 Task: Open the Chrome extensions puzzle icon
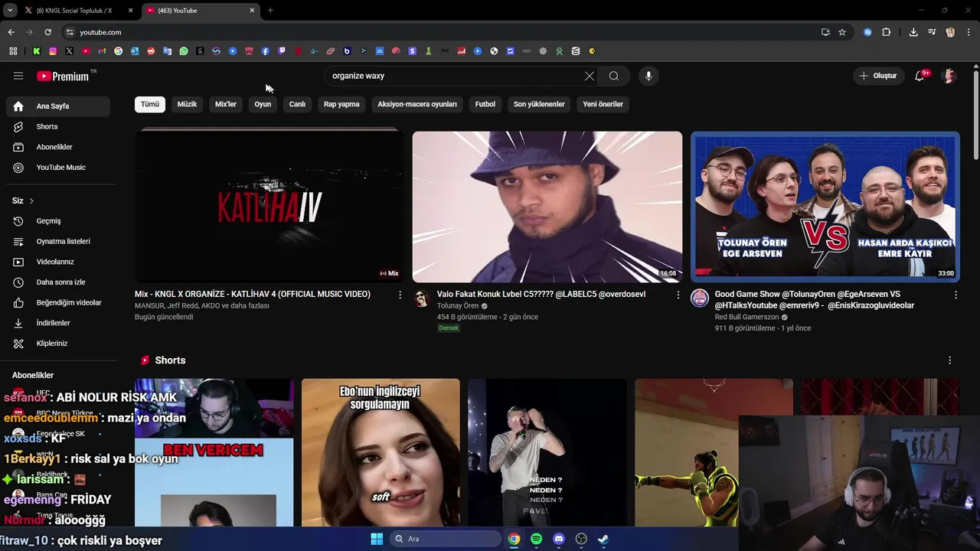(887, 32)
